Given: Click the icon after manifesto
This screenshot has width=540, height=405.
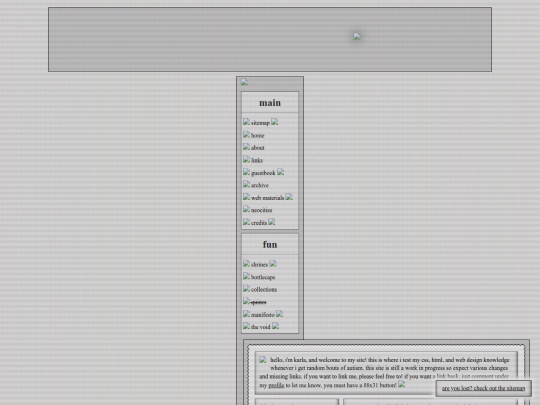Looking at the screenshot, I should click(279, 314).
